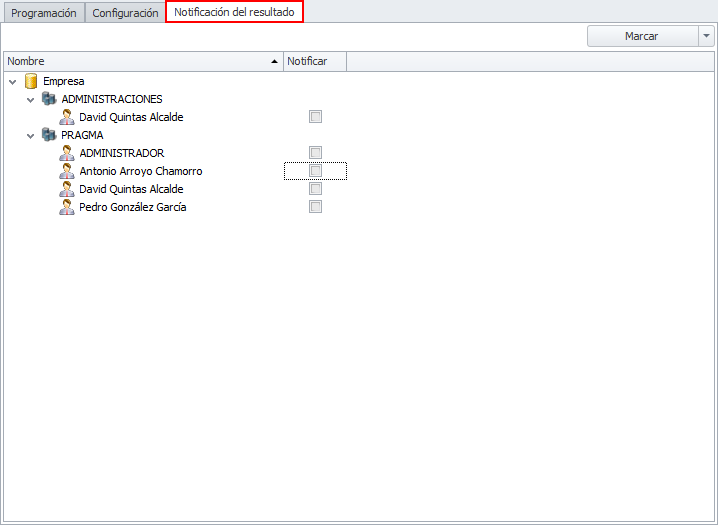Check Notificar box for ADMINISTRADOR
The width and height of the screenshot is (718, 525).
(x=315, y=152)
